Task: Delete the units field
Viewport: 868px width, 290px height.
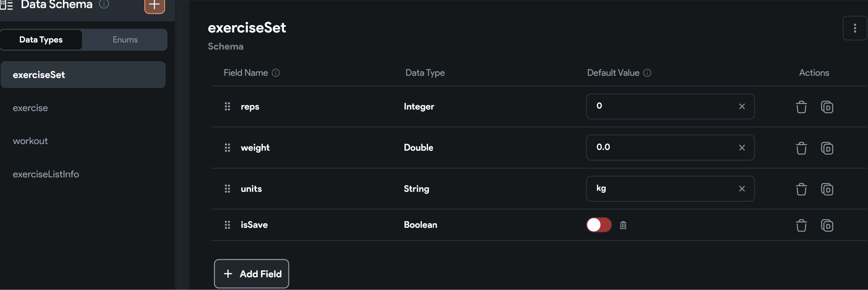Action: point(801,189)
